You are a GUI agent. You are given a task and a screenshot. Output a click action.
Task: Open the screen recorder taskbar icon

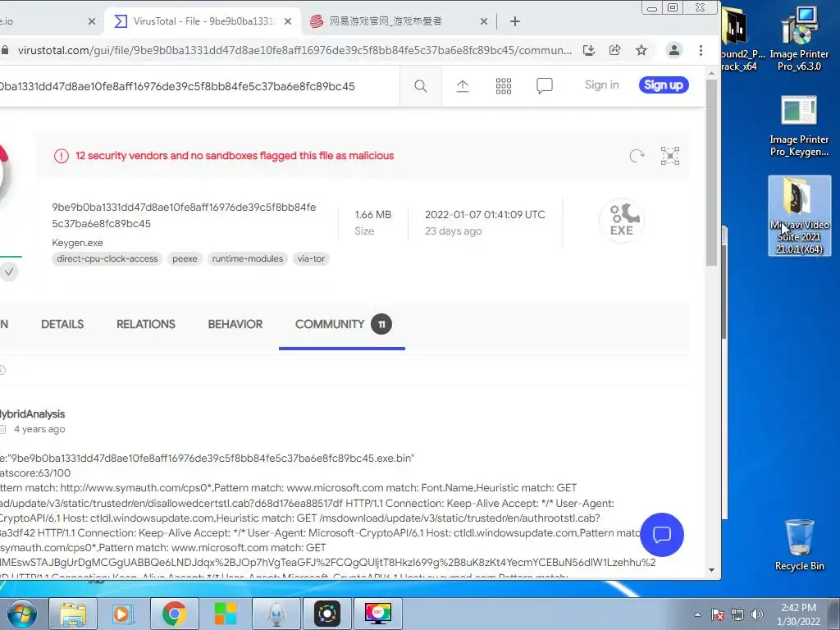click(x=377, y=614)
